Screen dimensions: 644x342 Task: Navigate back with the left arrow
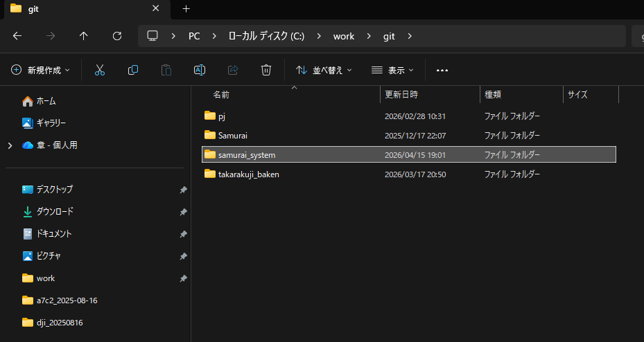click(17, 36)
